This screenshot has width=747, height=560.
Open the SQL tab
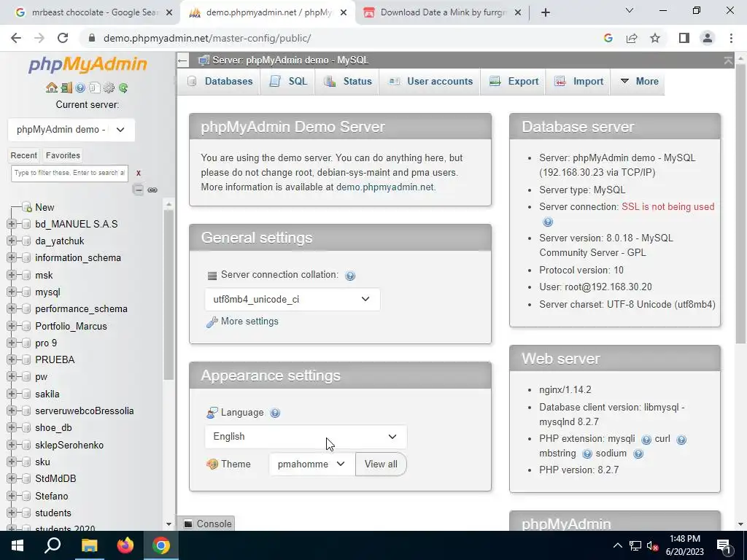click(x=287, y=82)
